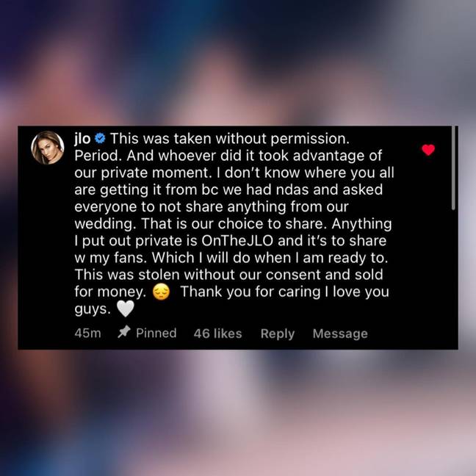The height and width of the screenshot is (476, 476).
Task: Click the blurred photo above the comment
Action: coord(238,63)
